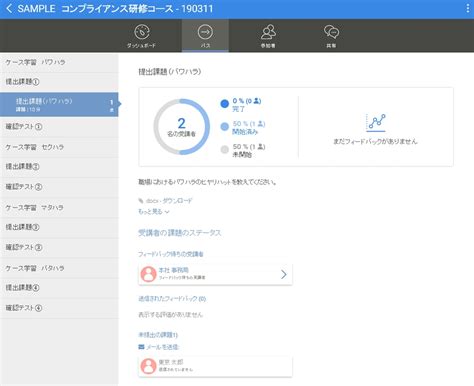Open 提出課題③ in the sidebar
This screenshot has width=474, height=386.
coord(59,227)
